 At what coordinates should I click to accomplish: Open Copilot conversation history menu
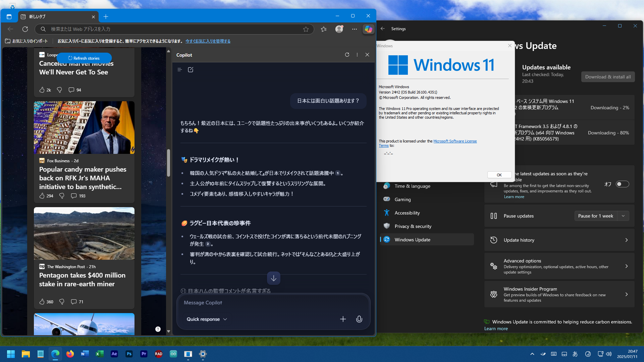click(x=180, y=70)
